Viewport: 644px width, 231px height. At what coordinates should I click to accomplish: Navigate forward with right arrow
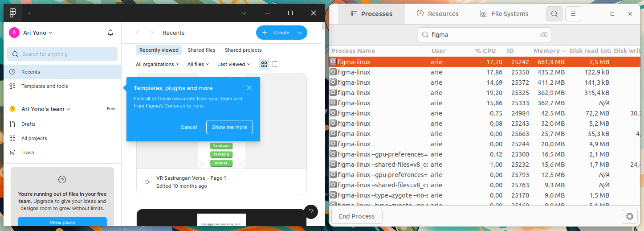(152, 33)
